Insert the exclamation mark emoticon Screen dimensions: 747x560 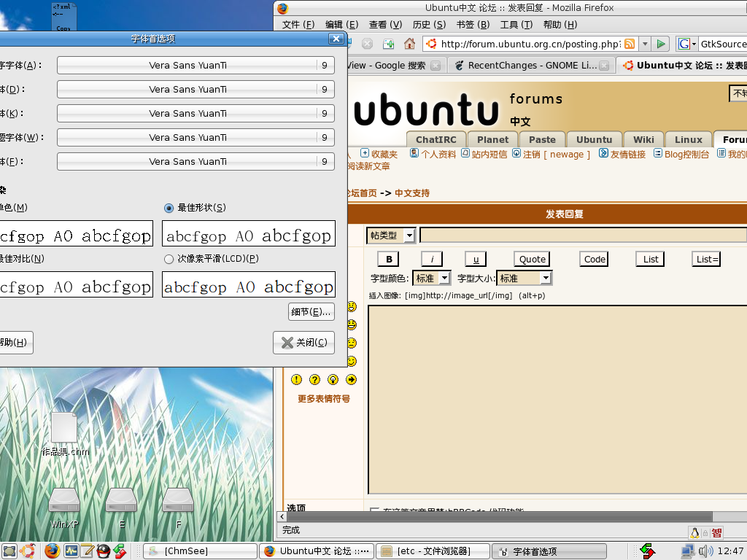(296, 379)
